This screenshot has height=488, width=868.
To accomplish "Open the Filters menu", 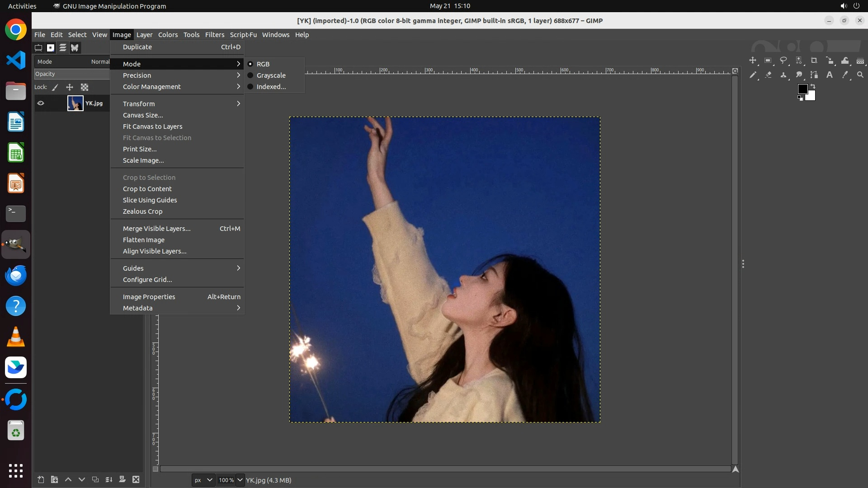I will pos(214,35).
